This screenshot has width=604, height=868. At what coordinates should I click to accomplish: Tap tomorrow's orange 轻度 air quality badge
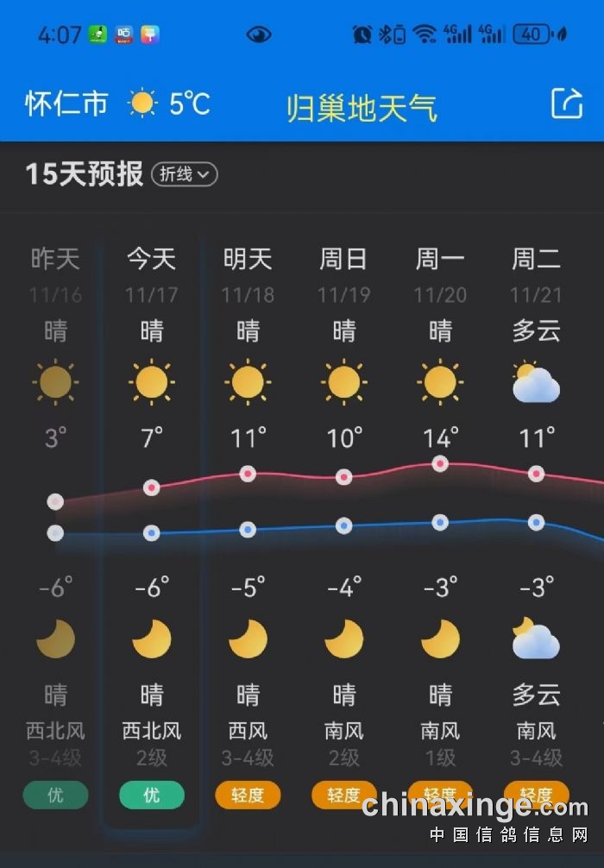click(248, 795)
